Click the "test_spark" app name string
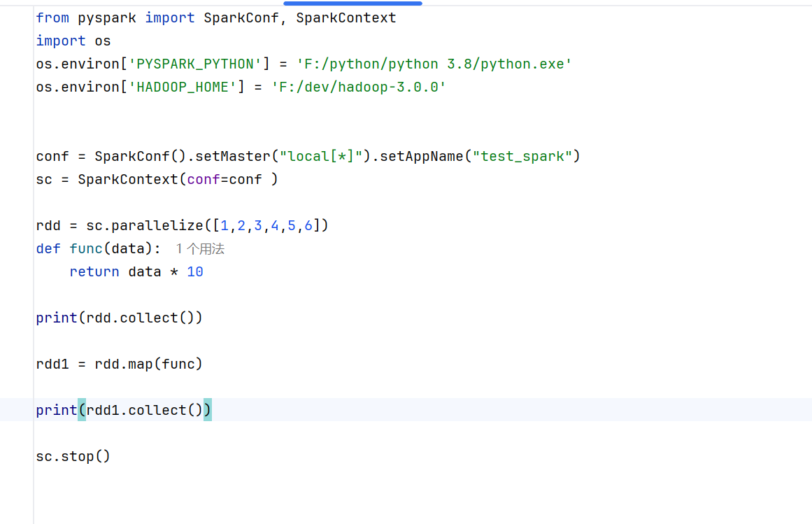This screenshot has width=812, height=524. [x=522, y=157]
